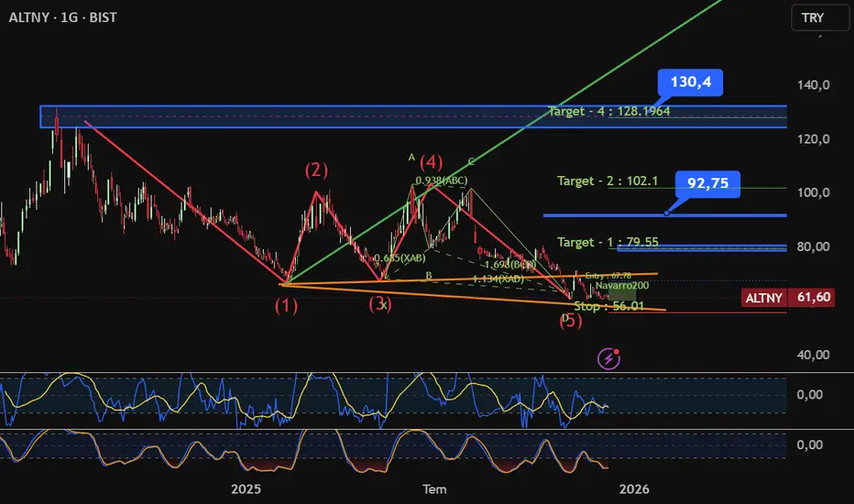Click the 0.938(ABC) harmonic ratio label
This screenshot has width=854, height=504.
pos(442,181)
